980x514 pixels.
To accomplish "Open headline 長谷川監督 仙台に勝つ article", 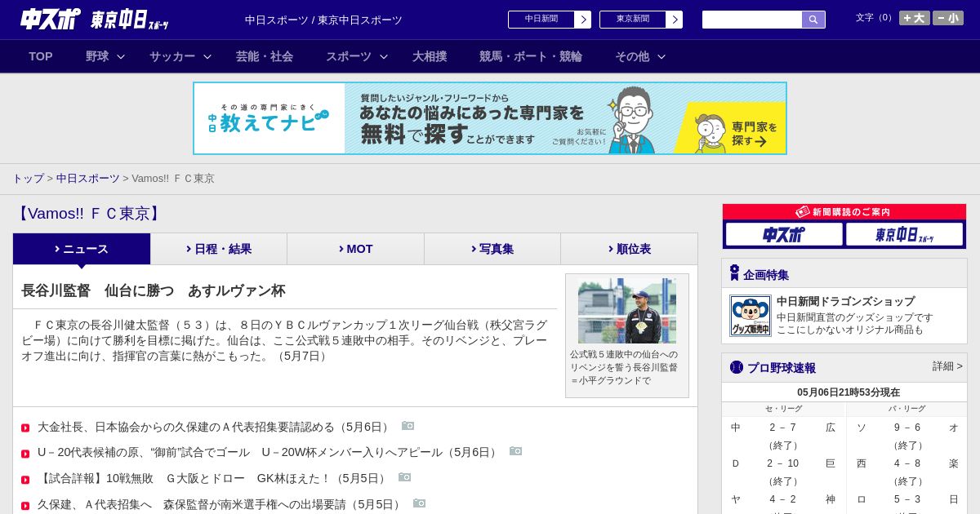I will coord(154,291).
